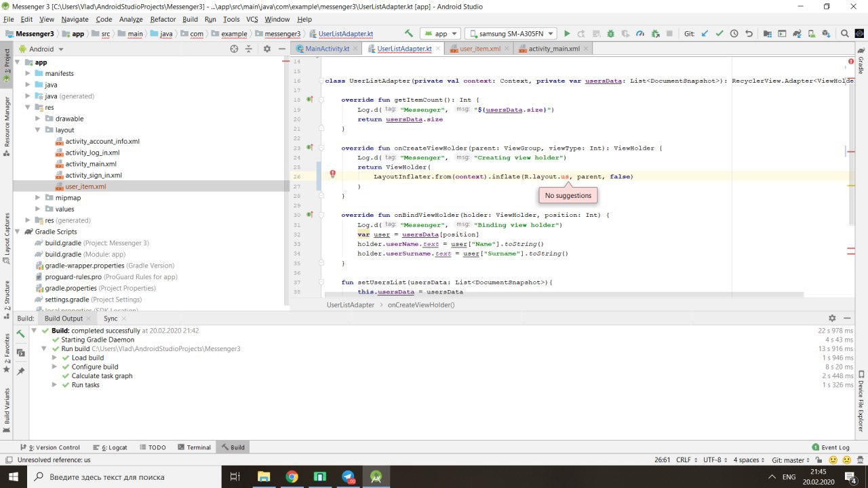Hide the Project panel with minus icon

(x=281, y=49)
